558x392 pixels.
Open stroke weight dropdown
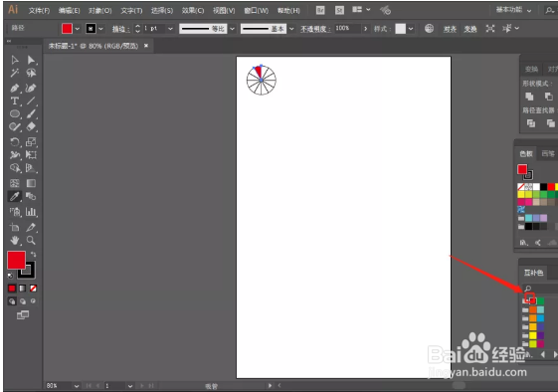[x=170, y=29]
